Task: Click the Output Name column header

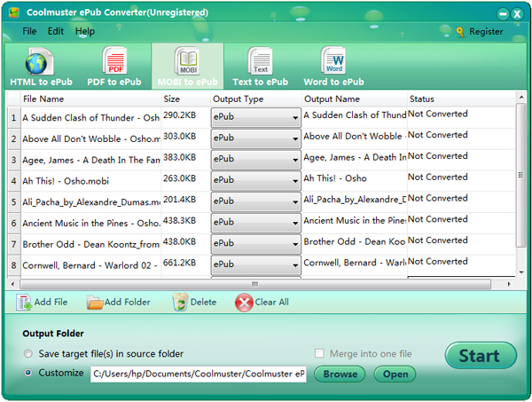Action: pos(354,99)
